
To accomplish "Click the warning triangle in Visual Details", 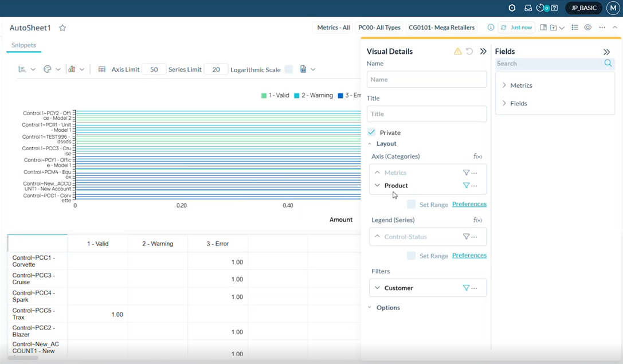I will point(457,52).
